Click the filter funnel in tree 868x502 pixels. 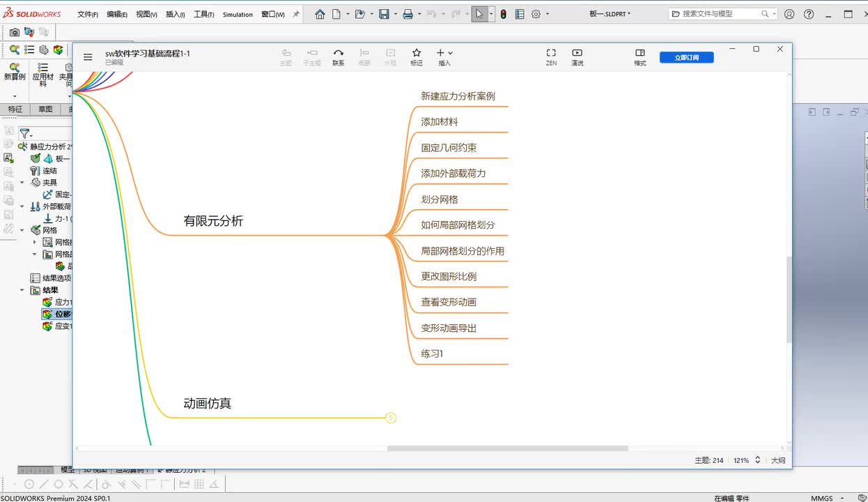(x=24, y=133)
